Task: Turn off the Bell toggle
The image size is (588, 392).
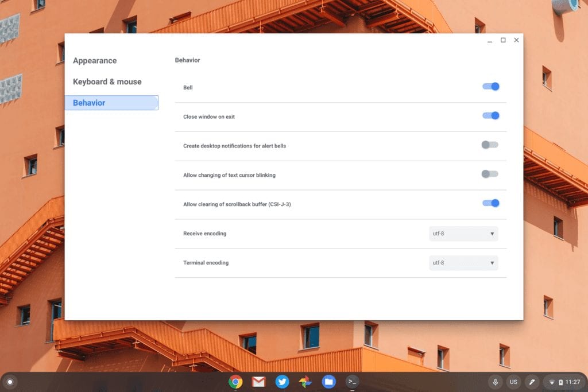Action: (x=490, y=87)
